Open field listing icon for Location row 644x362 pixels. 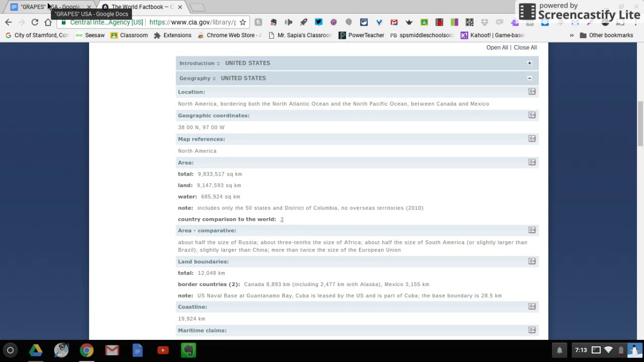click(532, 92)
